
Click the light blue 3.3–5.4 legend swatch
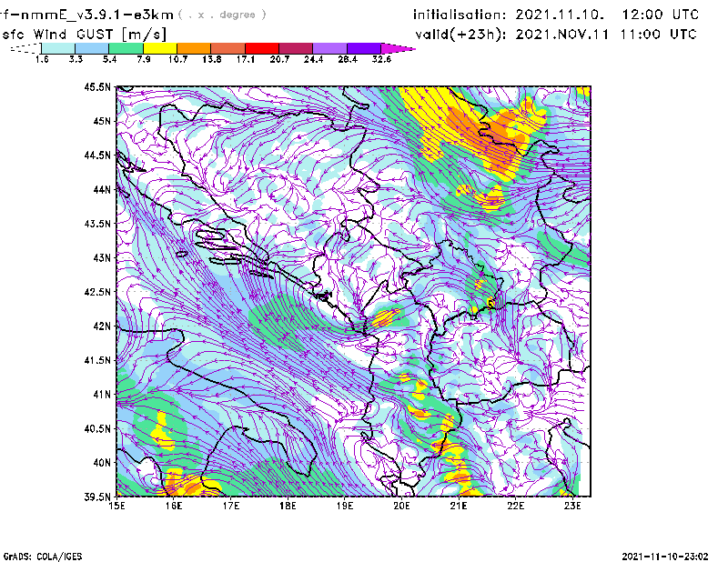click(x=92, y=48)
